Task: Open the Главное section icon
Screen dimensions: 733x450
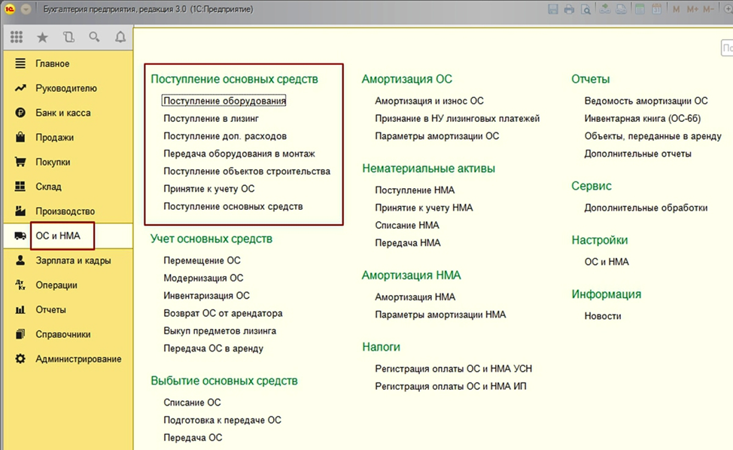Action: point(20,63)
